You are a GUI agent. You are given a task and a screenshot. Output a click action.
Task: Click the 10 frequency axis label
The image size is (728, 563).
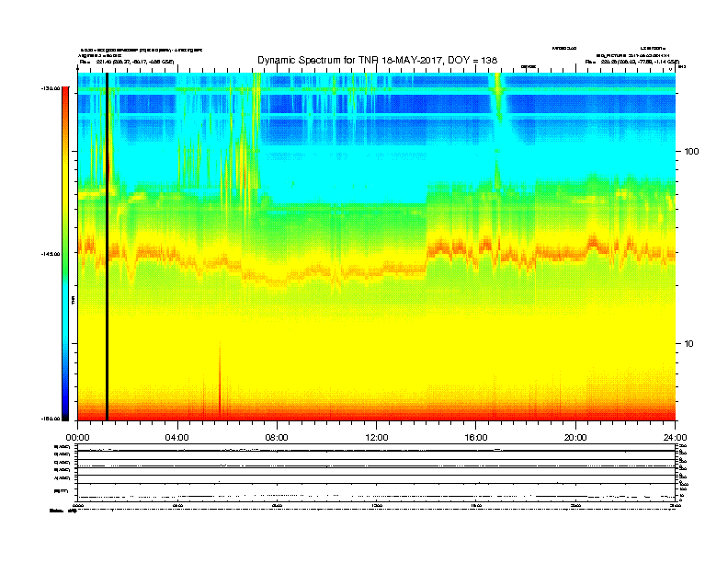click(689, 344)
